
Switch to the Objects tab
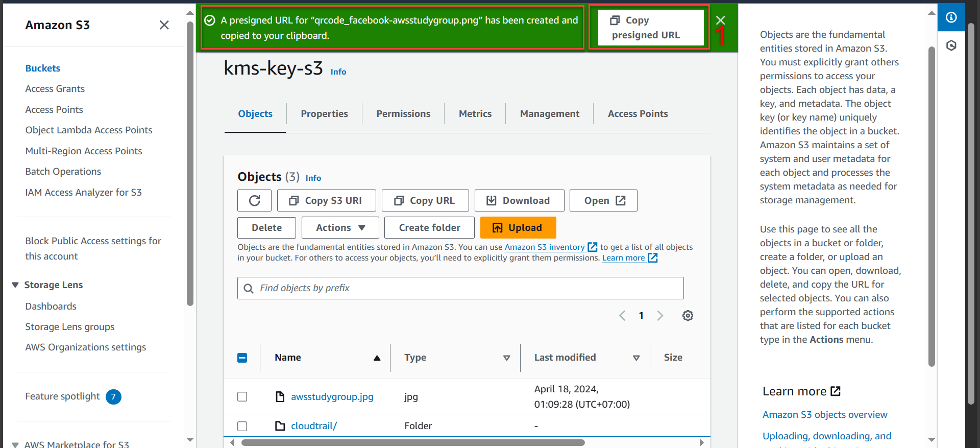click(255, 114)
